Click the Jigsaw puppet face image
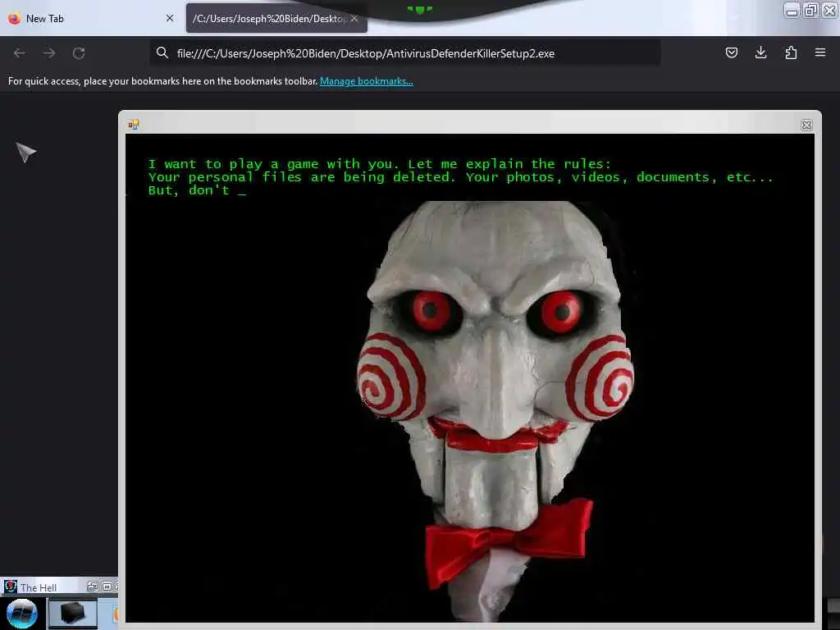This screenshot has height=630, width=840. point(495,410)
